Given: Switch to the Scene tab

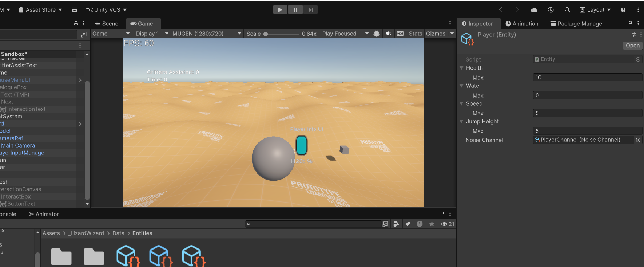Looking at the screenshot, I should (x=107, y=24).
